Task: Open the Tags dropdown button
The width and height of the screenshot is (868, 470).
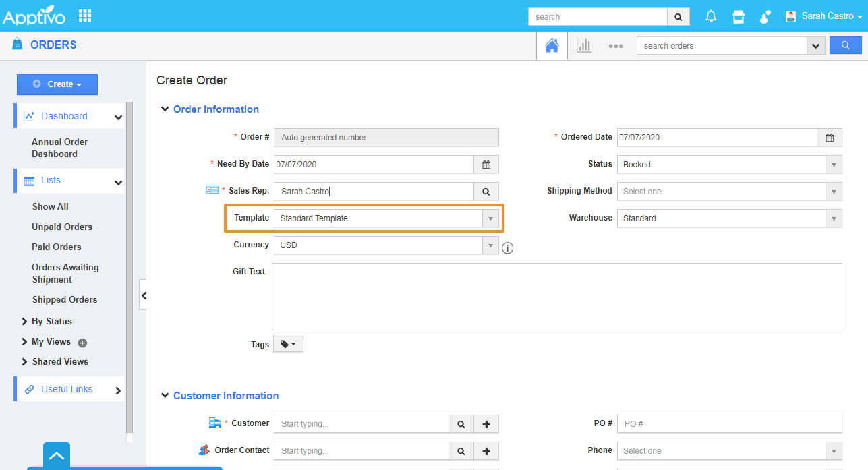Action: pos(288,345)
